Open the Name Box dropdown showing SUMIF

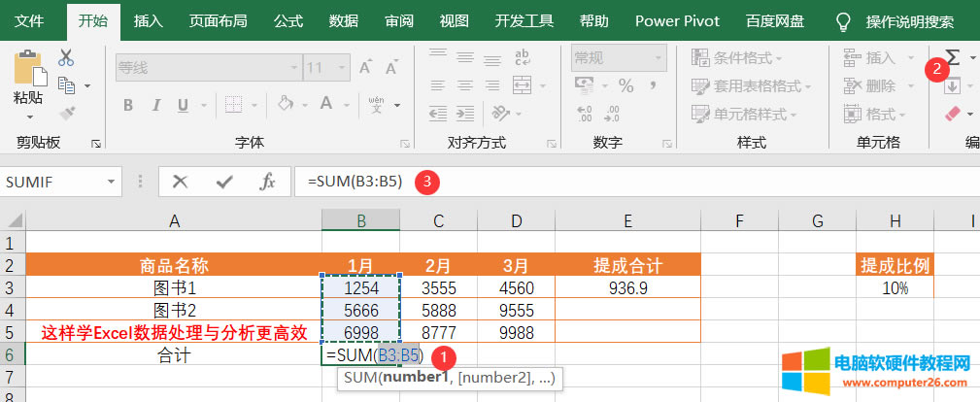coord(113,181)
